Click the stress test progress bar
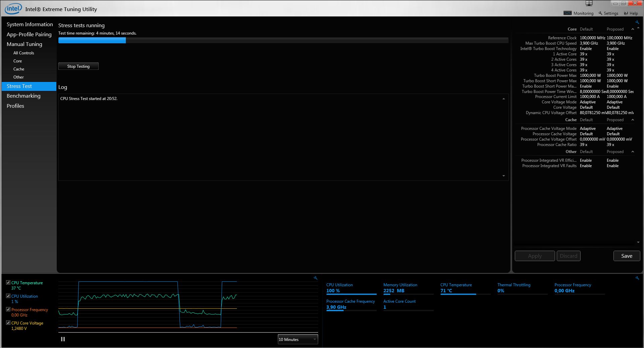This screenshot has height=348, width=644. 283,40
